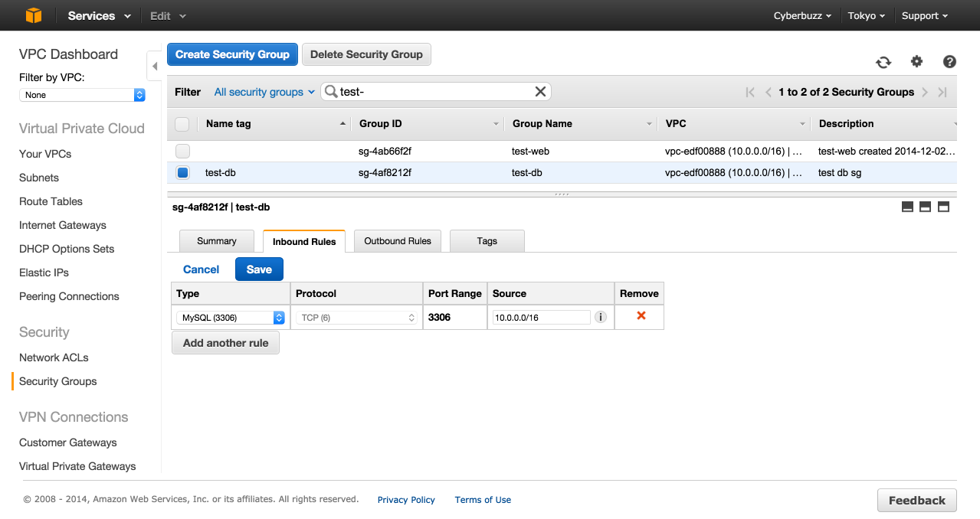Select the split-pane layout view icon
Screen dimensions: 980x519
pyautogui.click(x=925, y=207)
